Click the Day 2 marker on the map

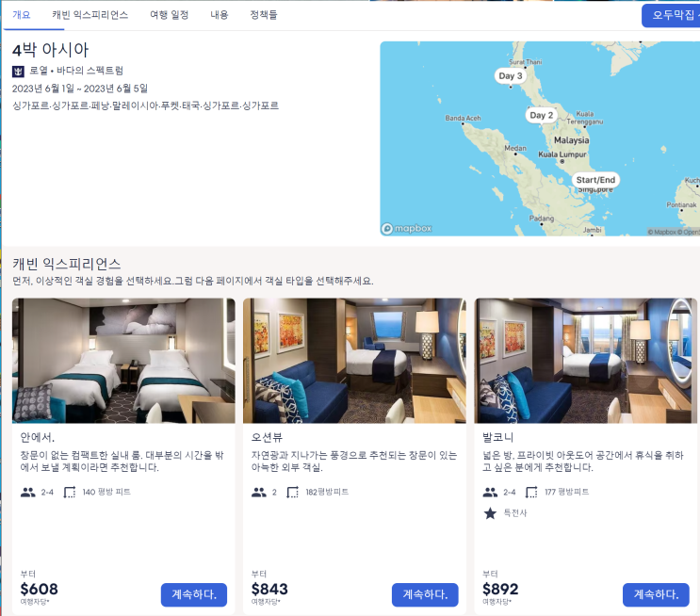point(541,115)
